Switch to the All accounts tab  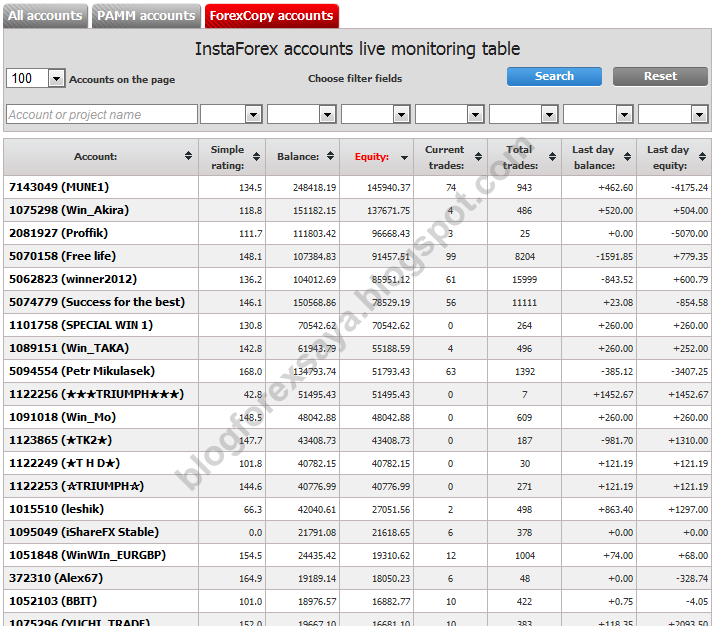pyautogui.click(x=45, y=16)
